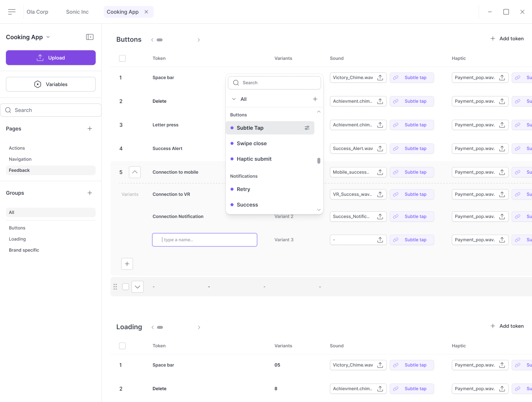Switch to Sonic Inc tab
The height and width of the screenshot is (402, 532).
(77, 12)
